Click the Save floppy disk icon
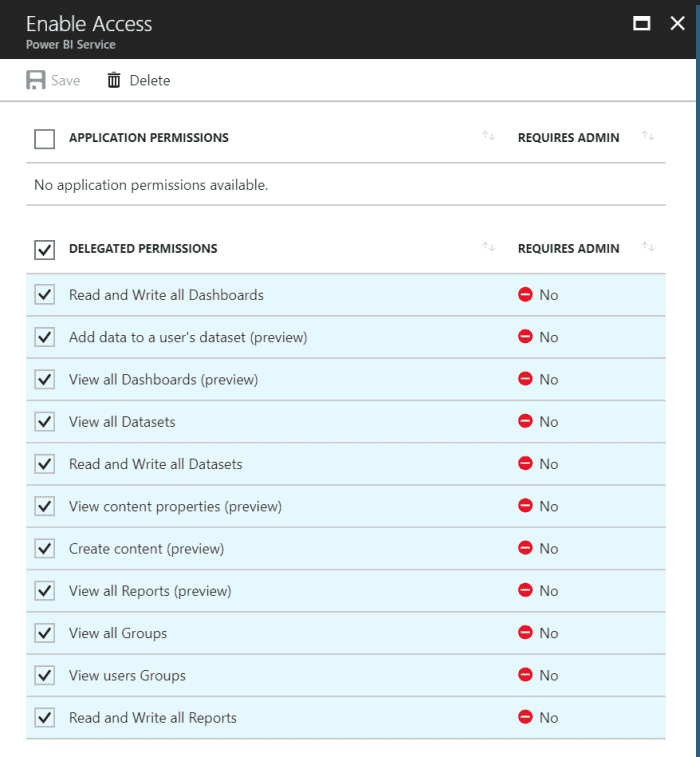 tap(36, 80)
